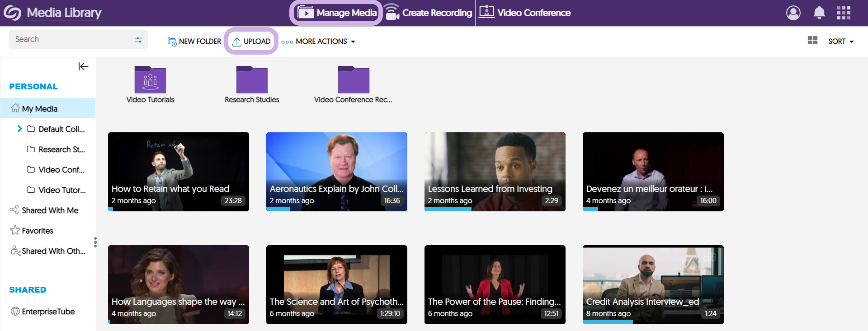The height and width of the screenshot is (331, 868).
Task: Open Shared With Oth... section
Action: pos(48,251)
